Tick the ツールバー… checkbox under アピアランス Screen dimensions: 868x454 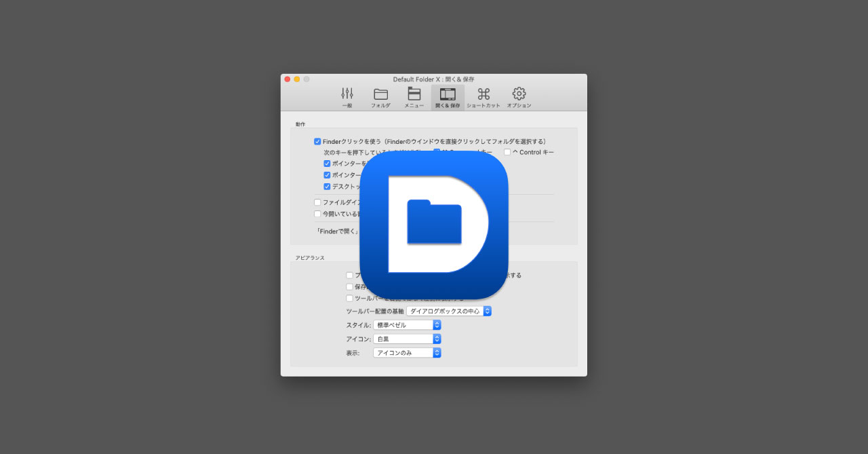[349, 298]
